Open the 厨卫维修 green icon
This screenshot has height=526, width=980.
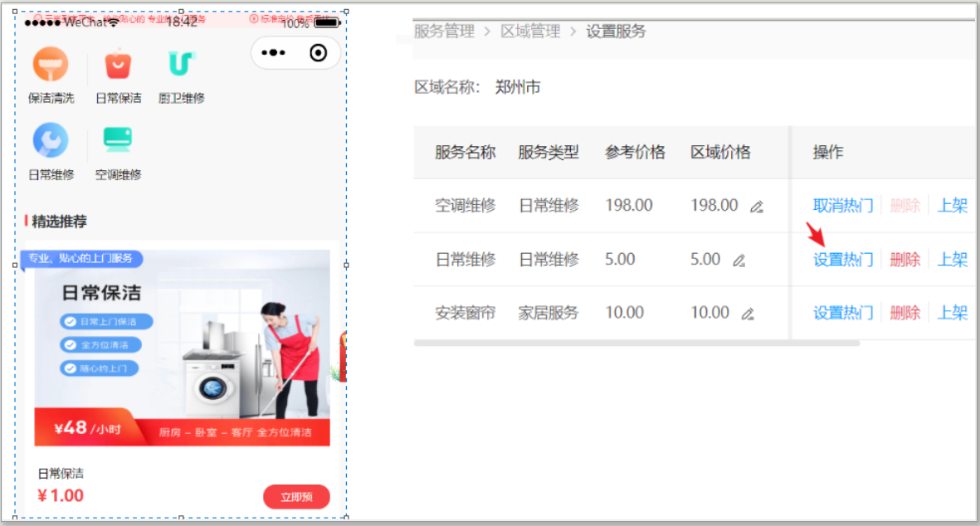pos(181,64)
